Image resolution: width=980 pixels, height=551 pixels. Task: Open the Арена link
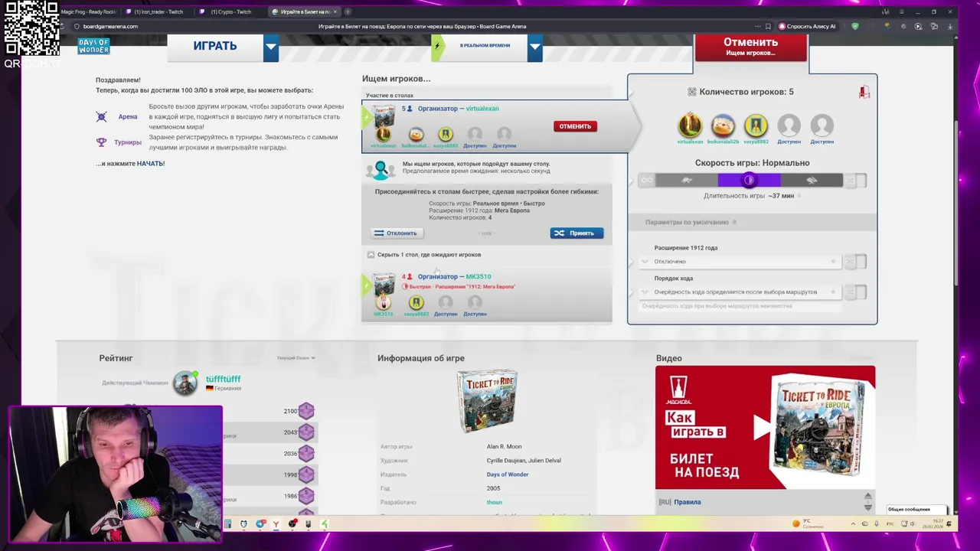pyautogui.click(x=128, y=117)
